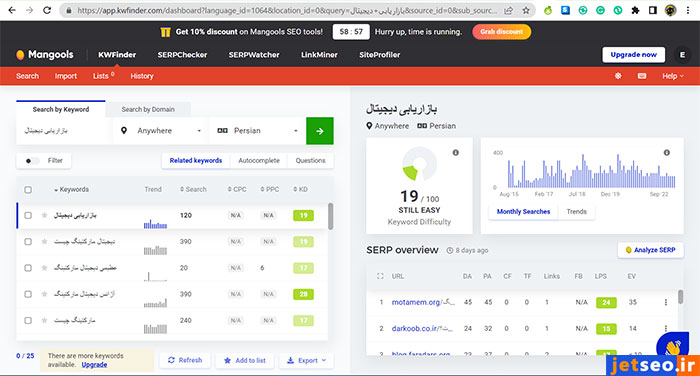Viewport: 700px width, 376px height.
Task: Click the gift icon in discount banner
Action: tap(165, 32)
